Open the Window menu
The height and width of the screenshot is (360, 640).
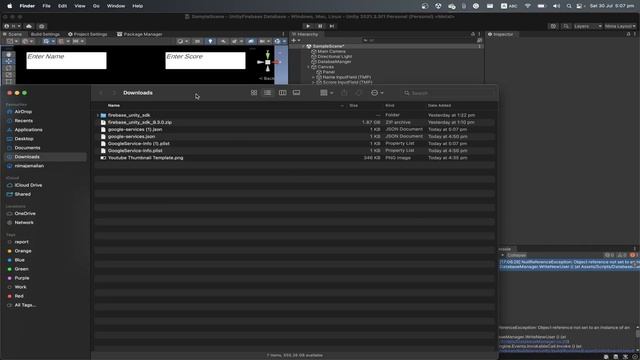116,6
